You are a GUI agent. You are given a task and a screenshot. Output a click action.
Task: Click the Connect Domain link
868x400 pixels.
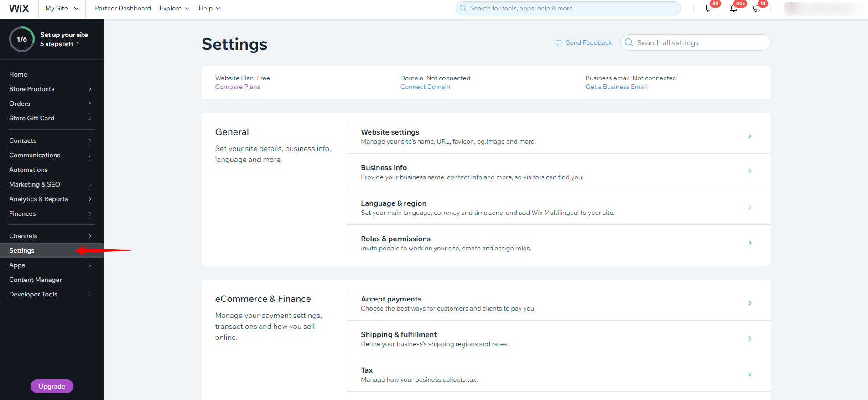click(425, 87)
